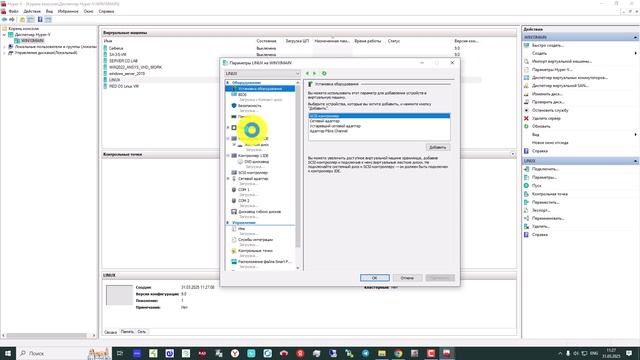Click Windows Start button on taskbar
Image resolution: width=640 pixels, height=360 pixels.
(x=8, y=353)
